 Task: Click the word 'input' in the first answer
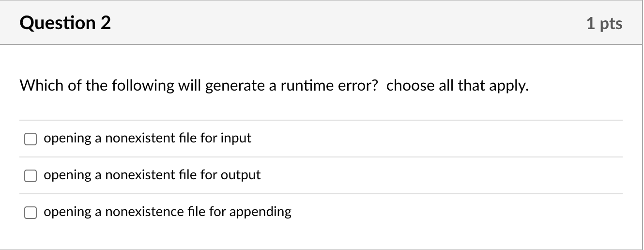236,139
